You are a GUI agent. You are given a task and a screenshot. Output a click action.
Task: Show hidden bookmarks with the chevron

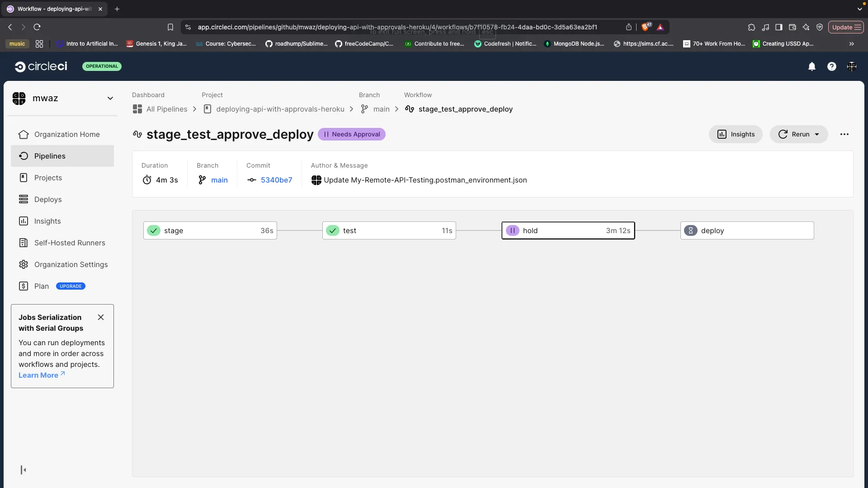coord(851,44)
